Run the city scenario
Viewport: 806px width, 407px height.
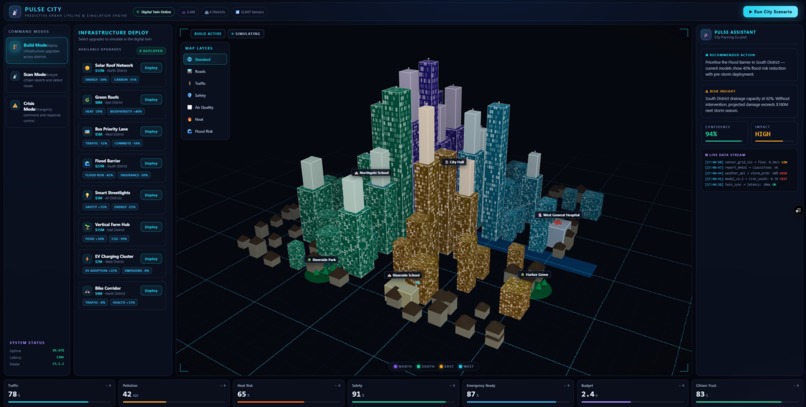coord(770,11)
